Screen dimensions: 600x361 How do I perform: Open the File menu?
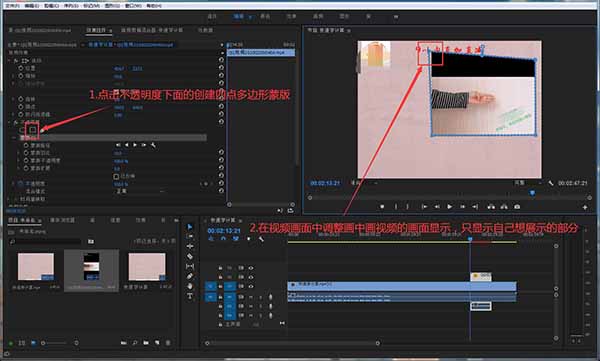pyautogui.click(x=12, y=6)
